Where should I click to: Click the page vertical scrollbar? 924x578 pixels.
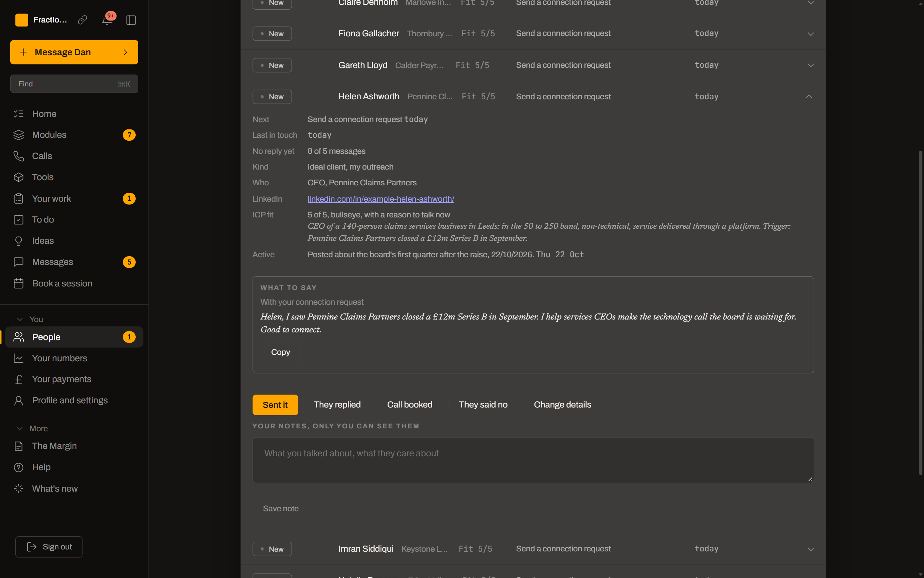[920, 313]
